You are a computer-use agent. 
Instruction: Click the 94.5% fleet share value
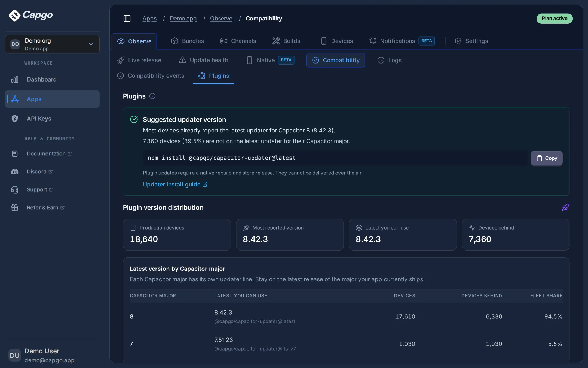[553, 316]
